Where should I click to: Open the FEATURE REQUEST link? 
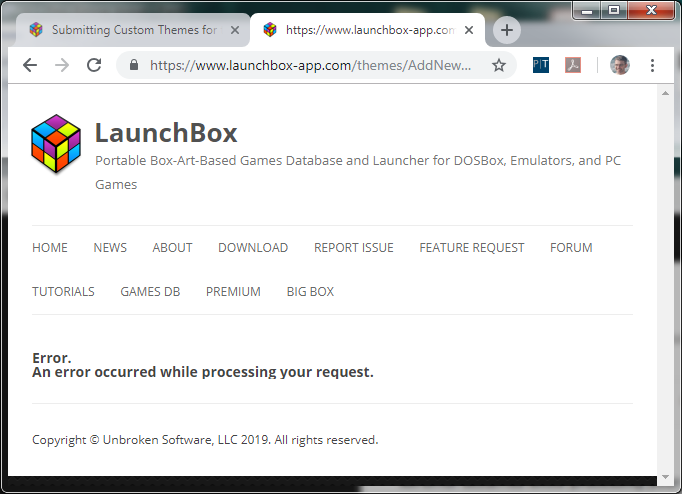(x=472, y=247)
